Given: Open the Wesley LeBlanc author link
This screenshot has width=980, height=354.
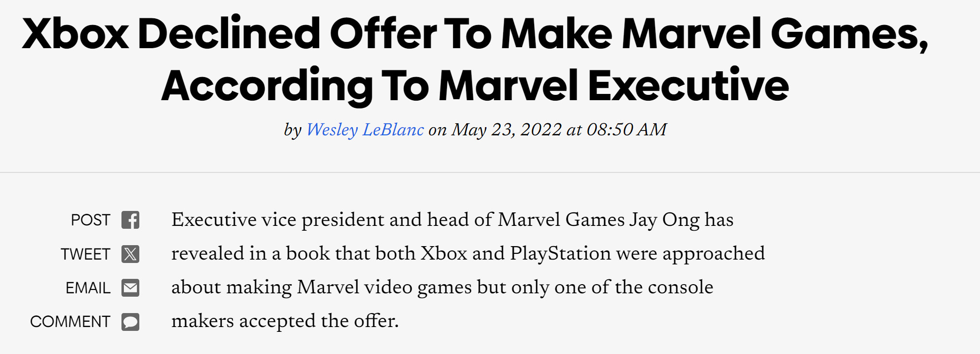Looking at the screenshot, I should point(365,130).
